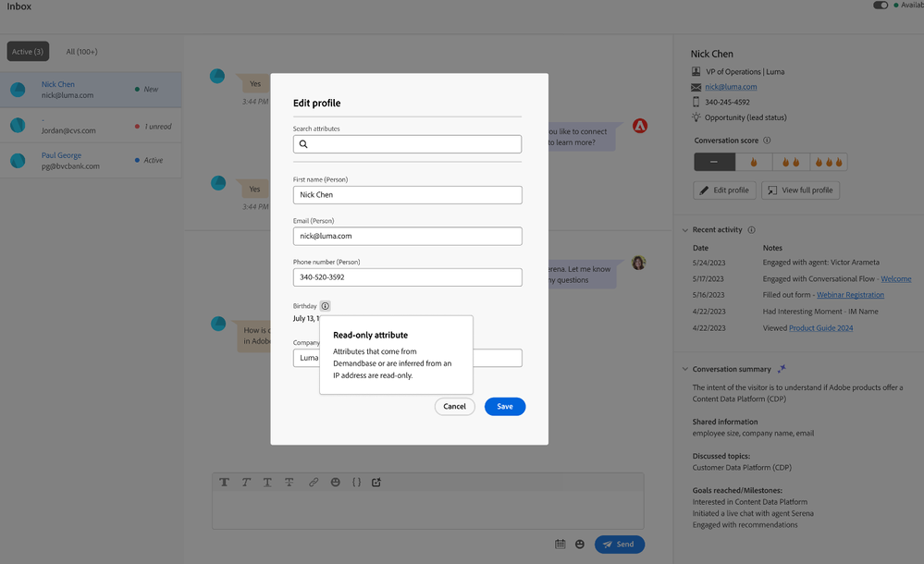This screenshot has height=564, width=924.
Task: Click the curly braces variable icon
Action: tap(356, 483)
